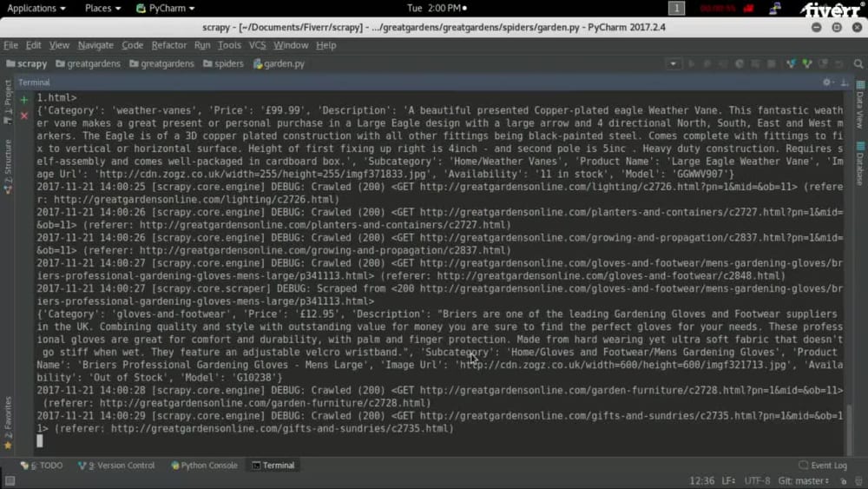
Task: Open the Navigate menu
Action: (x=95, y=45)
